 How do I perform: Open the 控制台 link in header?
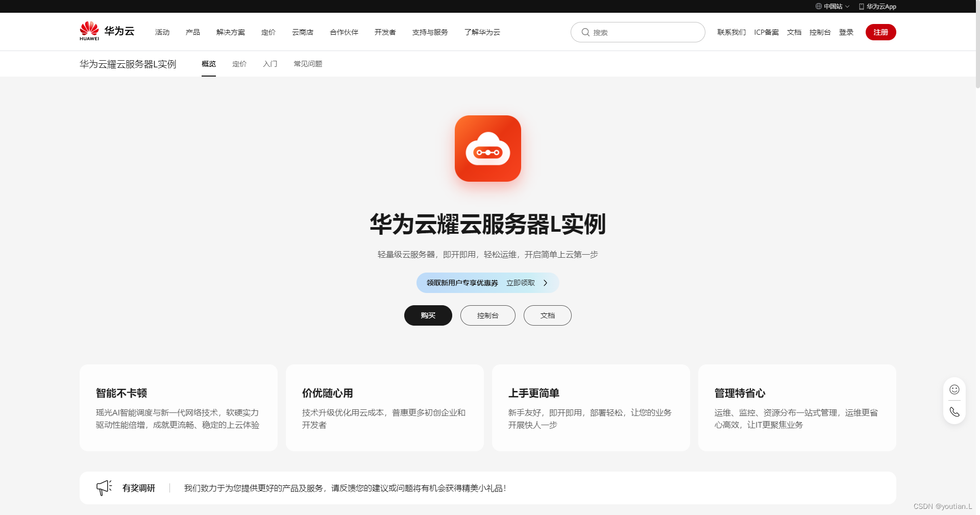820,32
